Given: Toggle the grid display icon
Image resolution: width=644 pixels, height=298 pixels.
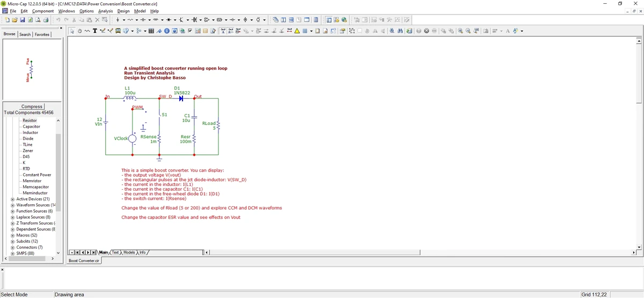Looking at the screenshot, I should pyautogui.click(x=304, y=31).
